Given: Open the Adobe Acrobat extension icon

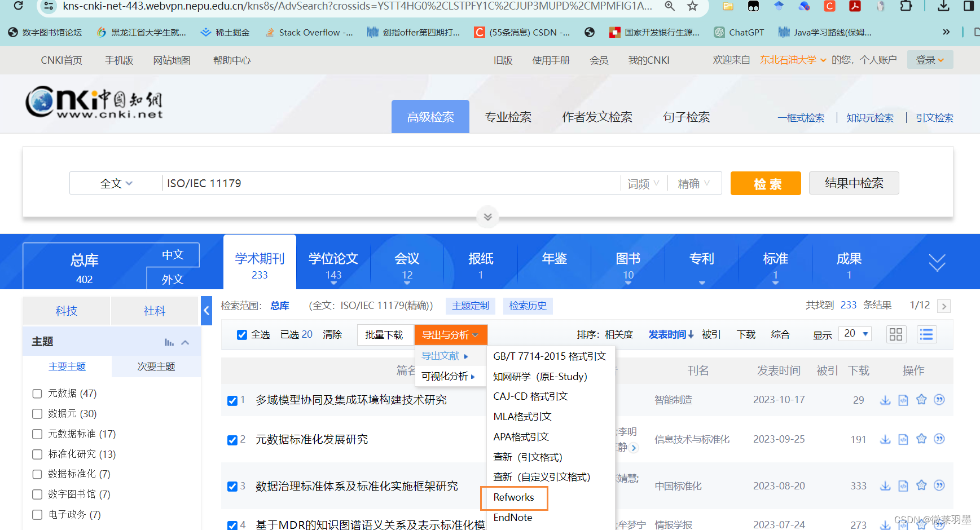Looking at the screenshot, I should click(855, 6).
